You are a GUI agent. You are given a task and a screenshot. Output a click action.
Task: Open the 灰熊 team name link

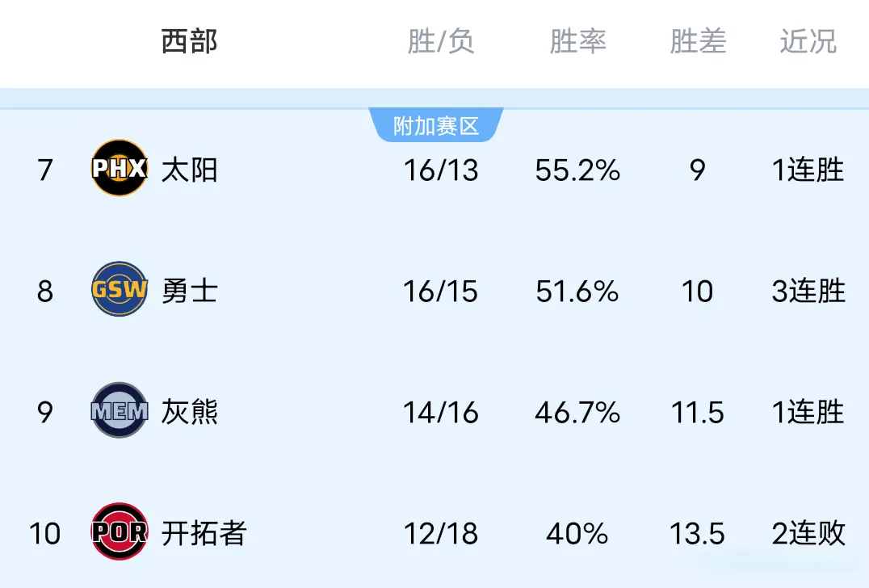189,413
